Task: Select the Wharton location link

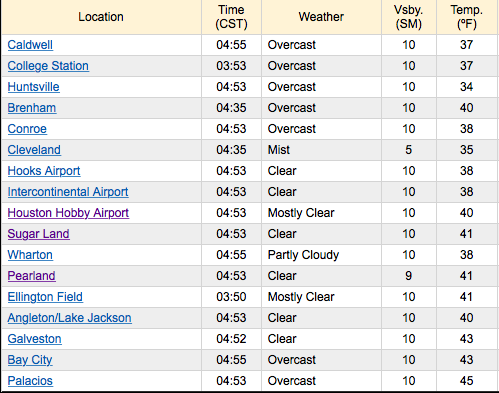Action: pos(30,255)
